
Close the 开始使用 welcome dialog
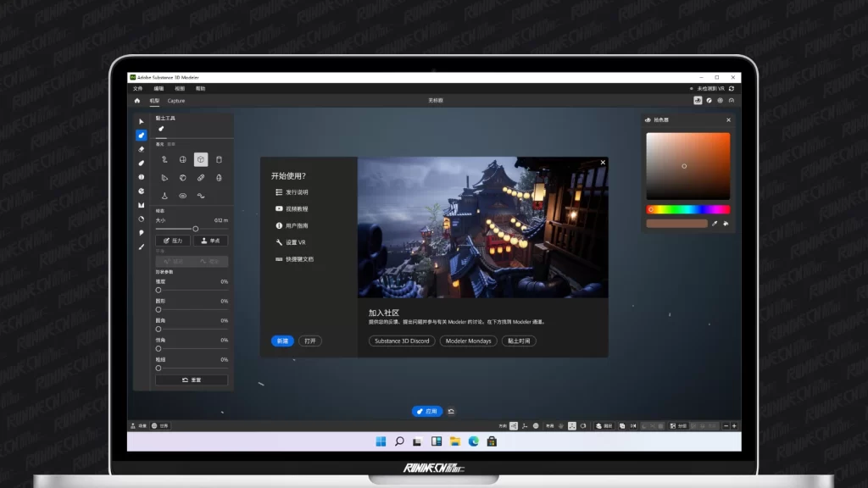click(x=603, y=162)
